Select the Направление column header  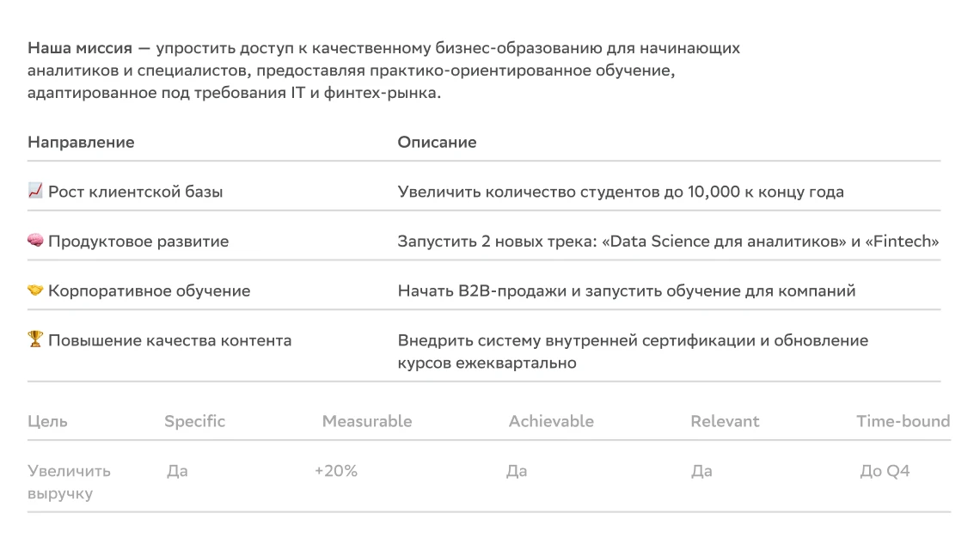click(81, 142)
